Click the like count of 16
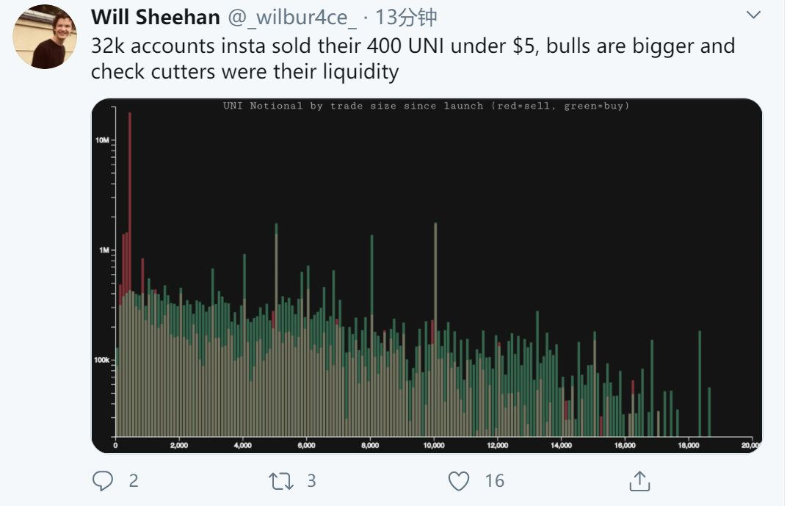The image size is (812, 506). [494, 481]
